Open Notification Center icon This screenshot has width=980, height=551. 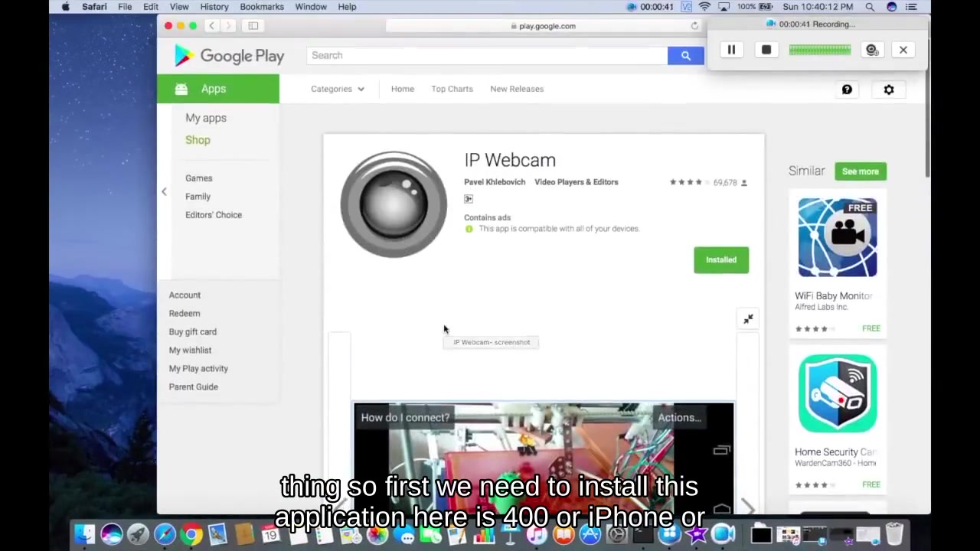coord(911,7)
